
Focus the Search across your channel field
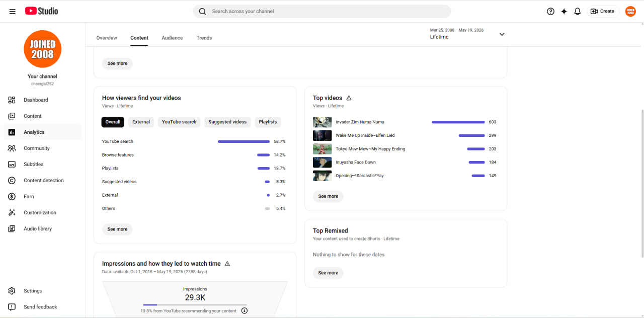322,11
